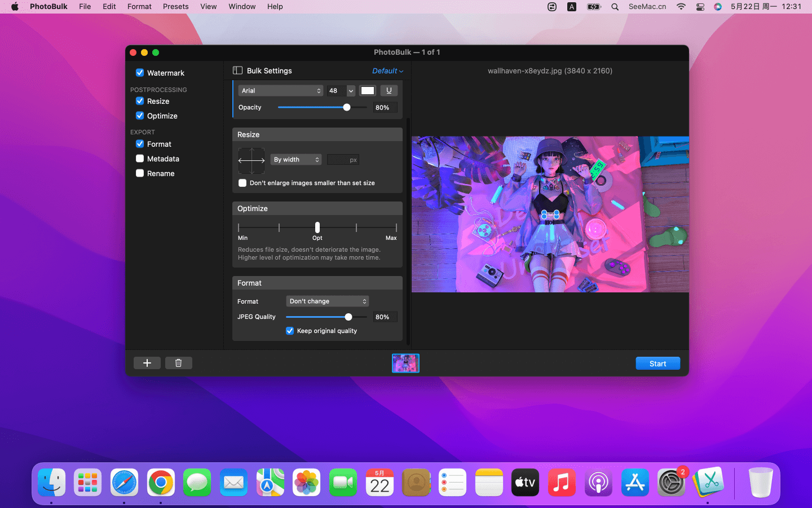The width and height of the screenshot is (812, 508).
Task: Select the wallpaper thumbnail in bottom strip
Action: 405,363
